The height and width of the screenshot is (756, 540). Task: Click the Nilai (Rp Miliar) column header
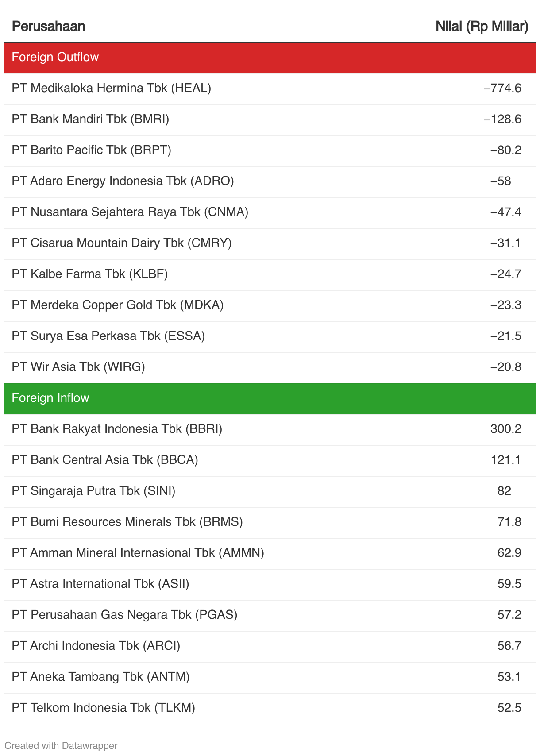pos(482,27)
